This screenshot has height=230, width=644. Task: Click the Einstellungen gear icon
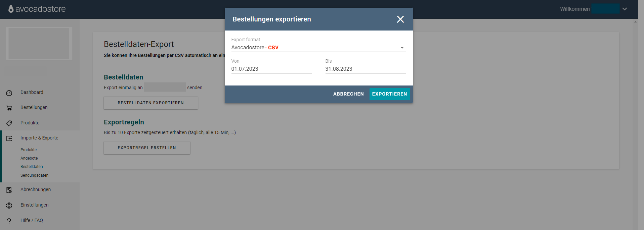(x=9, y=206)
